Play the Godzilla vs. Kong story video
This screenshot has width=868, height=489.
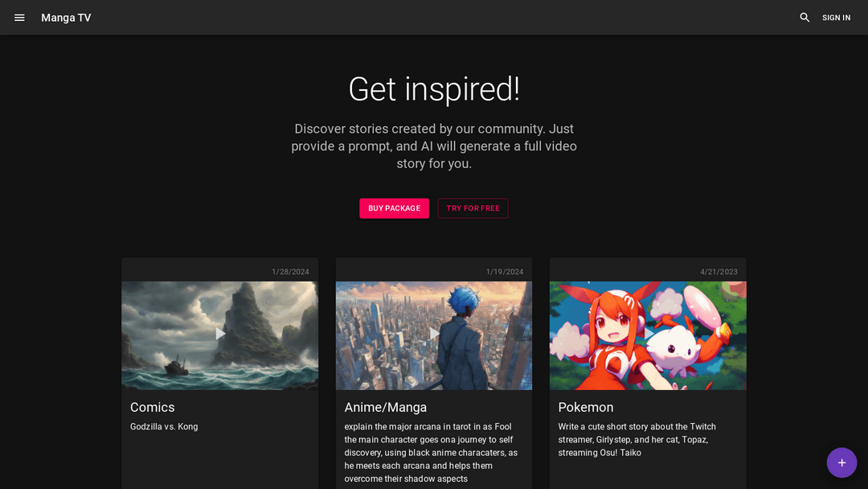point(220,334)
